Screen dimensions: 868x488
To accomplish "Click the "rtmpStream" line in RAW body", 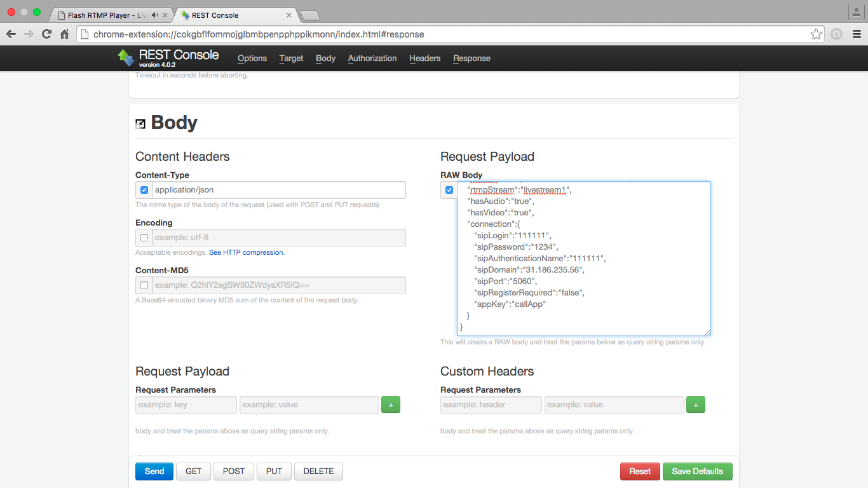I will 519,190.
